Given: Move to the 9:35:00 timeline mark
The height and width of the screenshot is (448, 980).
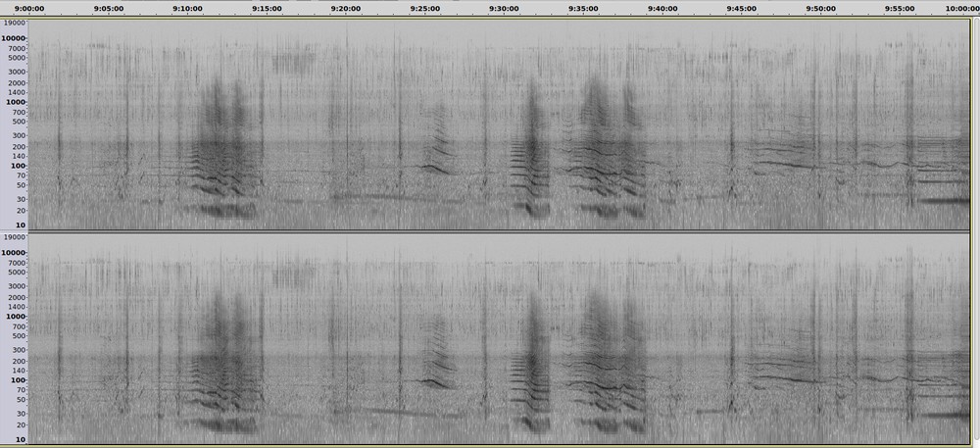Looking at the screenshot, I should tap(583, 8).
